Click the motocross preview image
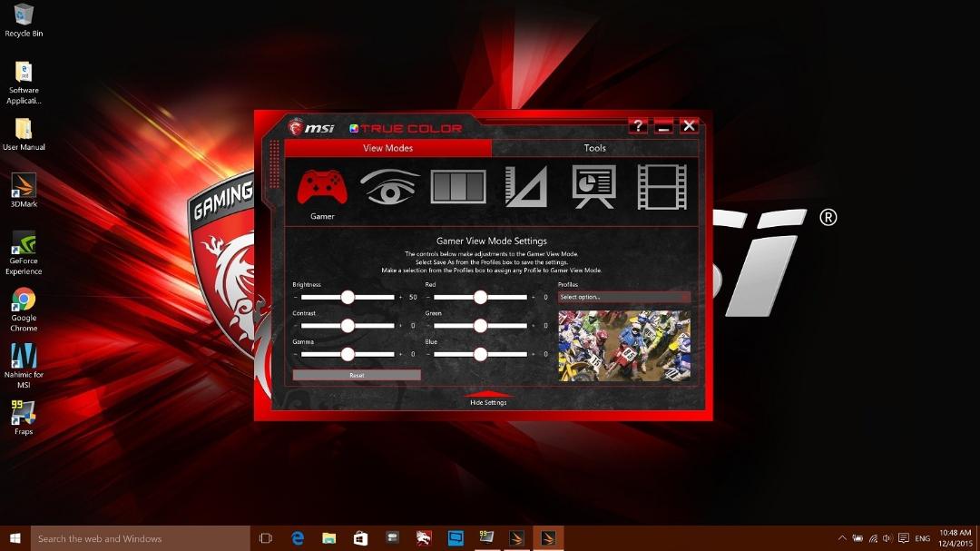980x551 pixels. tap(623, 345)
